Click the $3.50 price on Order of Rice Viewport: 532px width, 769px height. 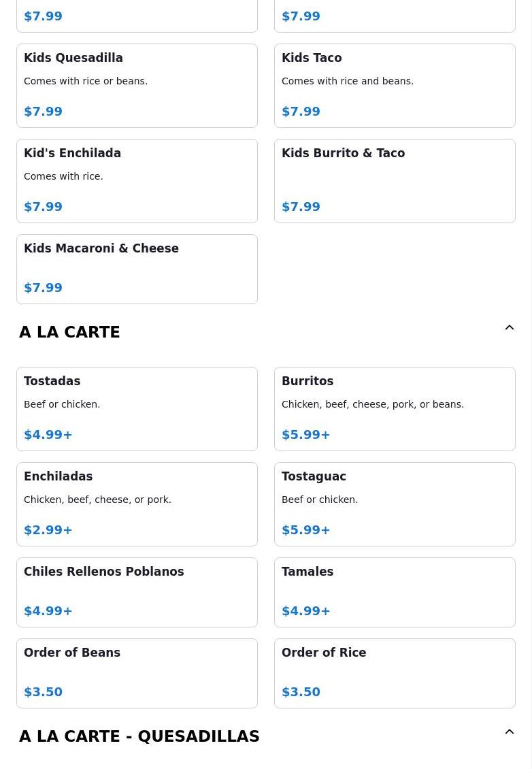coord(301,692)
